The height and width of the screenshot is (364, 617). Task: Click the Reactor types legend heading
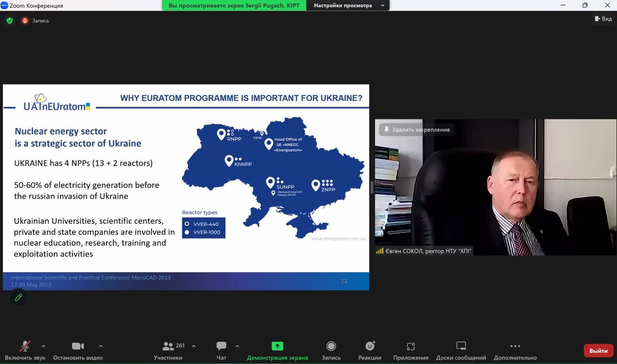pos(200,212)
